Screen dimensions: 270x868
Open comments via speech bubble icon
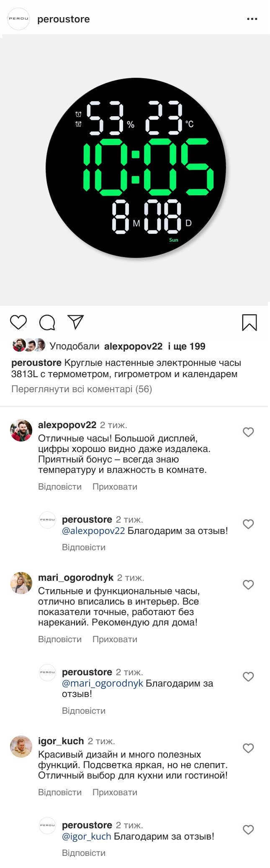(x=47, y=322)
